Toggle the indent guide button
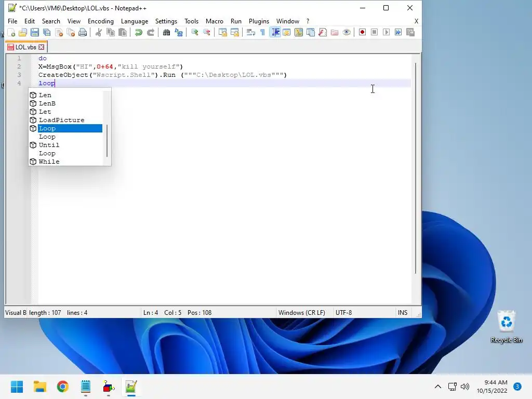The width and height of the screenshot is (532, 399). (x=275, y=33)
